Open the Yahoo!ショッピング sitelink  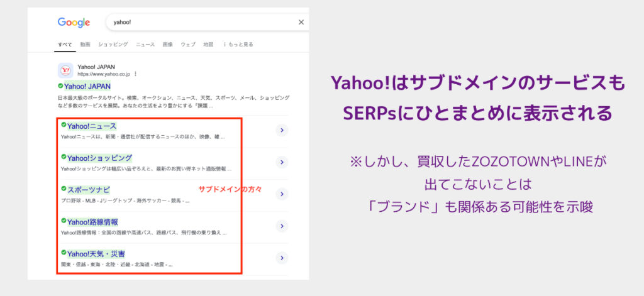coord(100,158)
